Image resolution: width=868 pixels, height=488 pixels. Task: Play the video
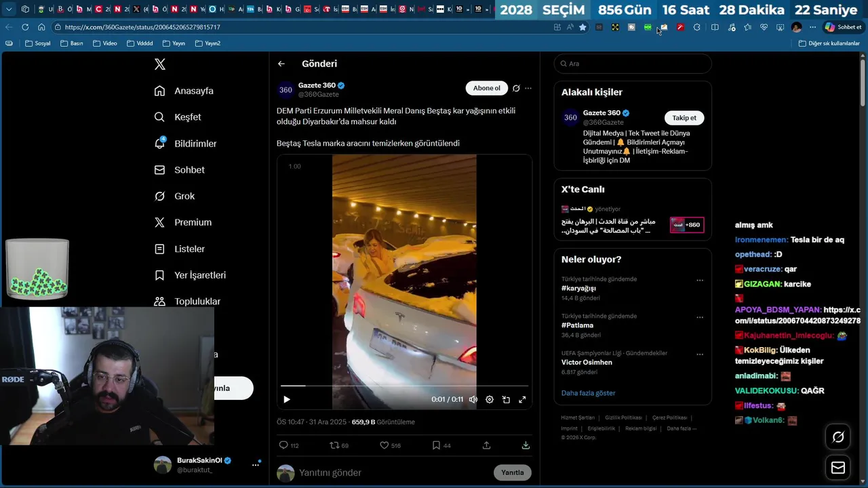pos(286,399)
